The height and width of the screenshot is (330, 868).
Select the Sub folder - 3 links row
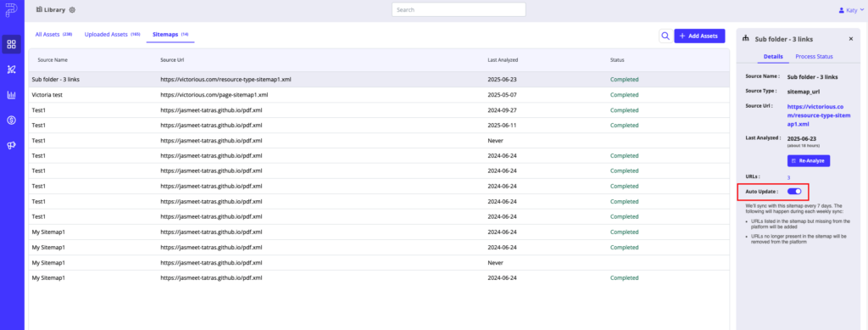379,79
